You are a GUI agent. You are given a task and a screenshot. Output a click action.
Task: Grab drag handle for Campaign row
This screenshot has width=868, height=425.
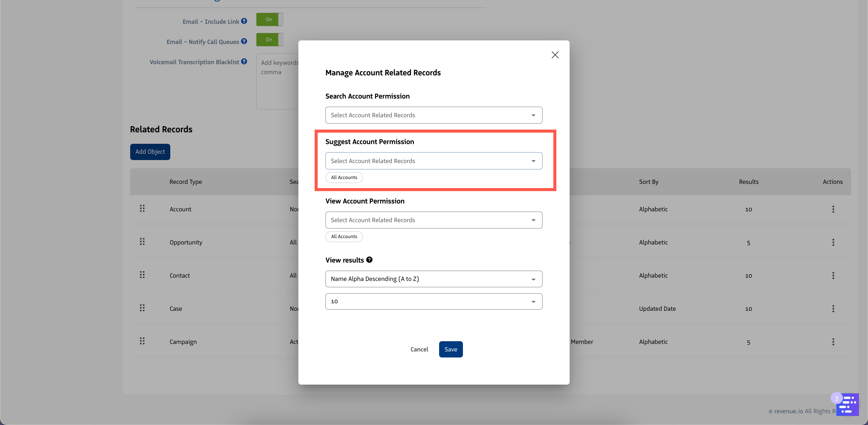coord(142,341)
